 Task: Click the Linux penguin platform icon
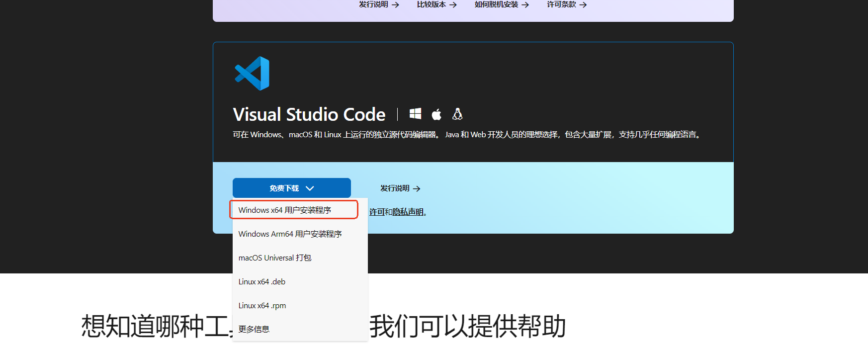click(x=457, y=114)
